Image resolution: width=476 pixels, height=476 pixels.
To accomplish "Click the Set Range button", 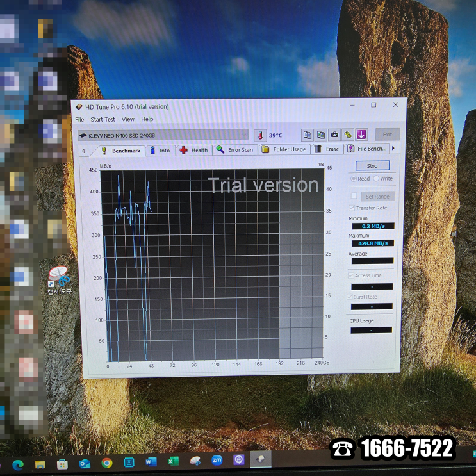I will coord(378,197).
